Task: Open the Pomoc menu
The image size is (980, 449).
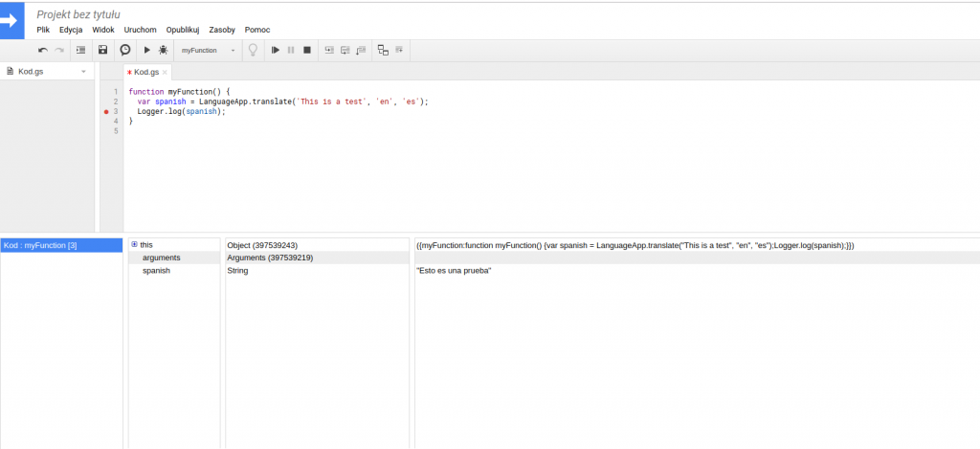Action: pos(257,30)
